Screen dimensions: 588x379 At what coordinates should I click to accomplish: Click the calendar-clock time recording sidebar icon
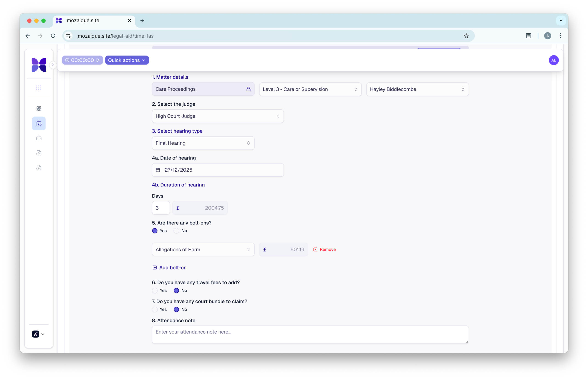click(39, 123)
